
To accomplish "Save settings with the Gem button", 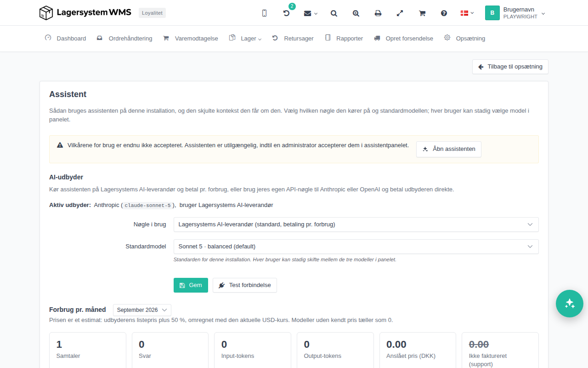I will pos(191,285).
